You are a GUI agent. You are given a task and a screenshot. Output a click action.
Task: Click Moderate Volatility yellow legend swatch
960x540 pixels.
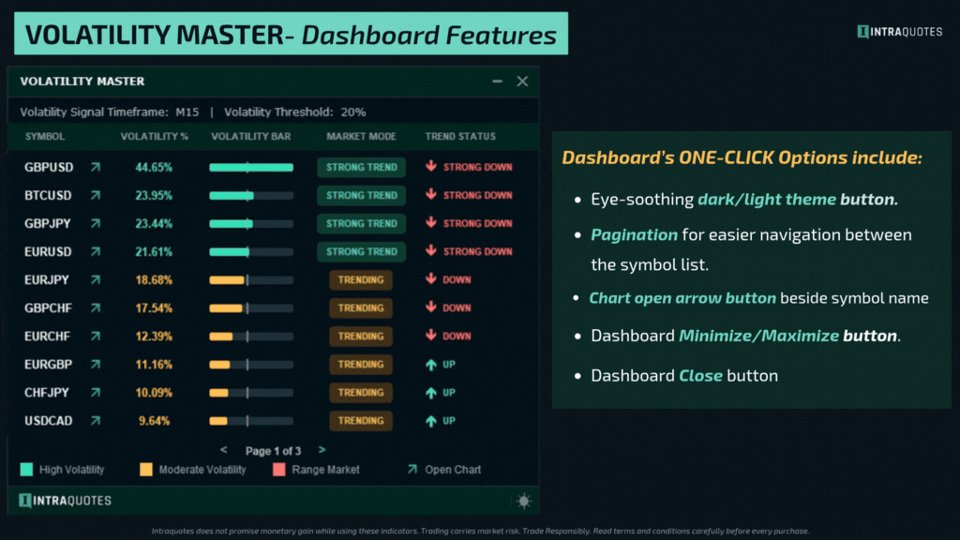(x=146, y=470)
